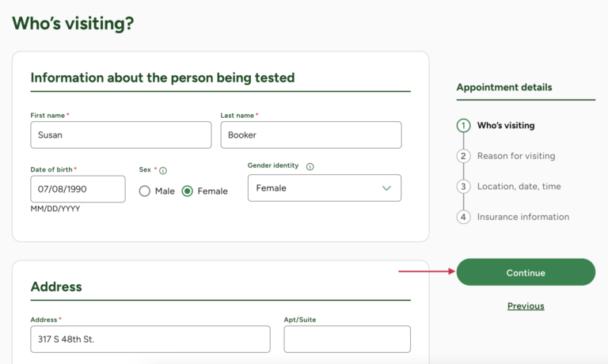Go to Insurance information step
The height and width of the screenshot is (364, 608).
tap(522, 217)
